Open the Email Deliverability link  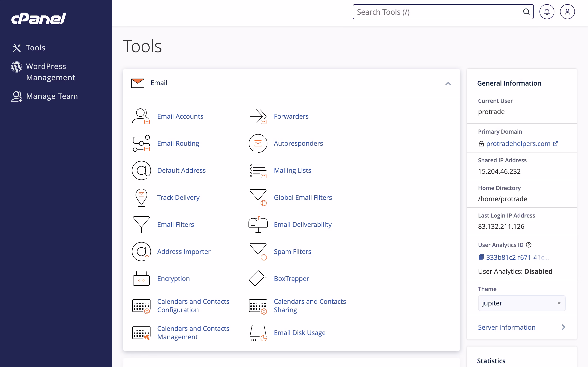(303, 225)
